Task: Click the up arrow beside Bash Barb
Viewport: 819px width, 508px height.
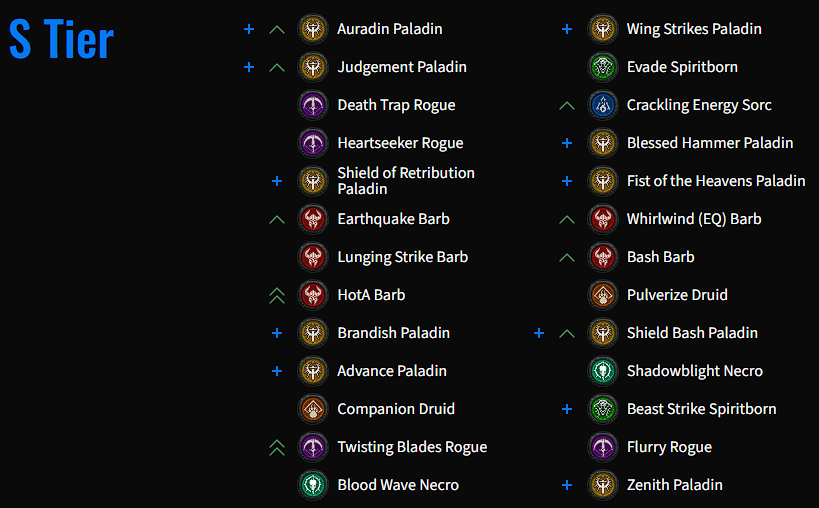Action: click(x=567, y=257)
